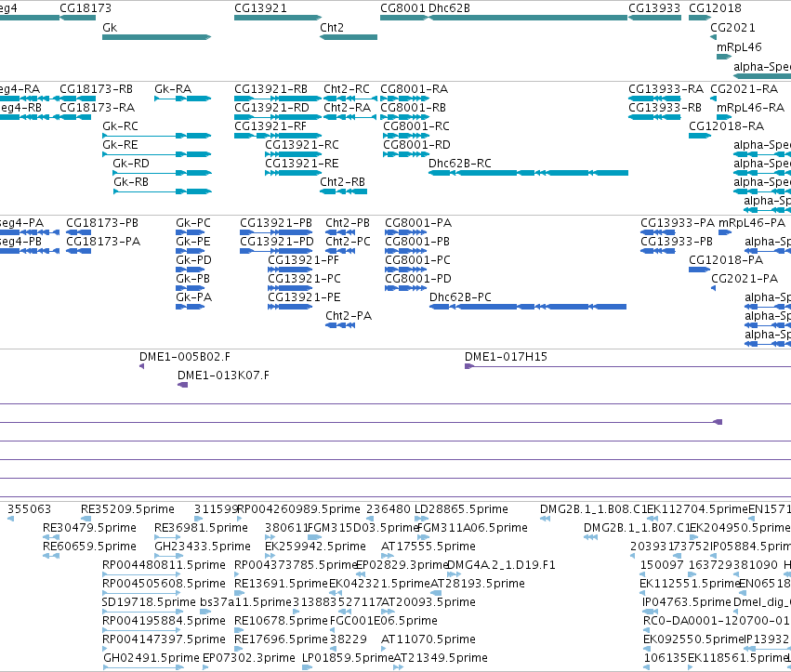This screenshot has height=672, width=791.
Task: Click protein CG13921-PB
Action: click(x=276, y=223)
